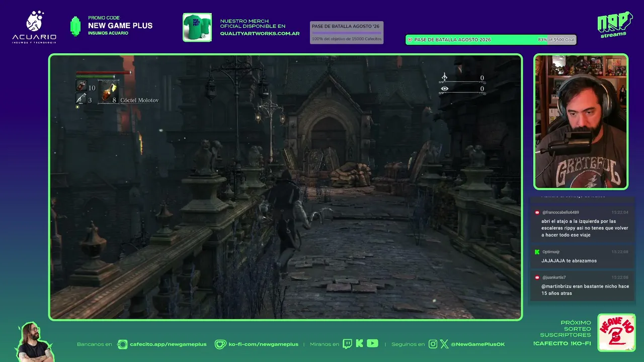Click the Twitch icon in the footer
The image size is (644, 362).
click(347, 344)
